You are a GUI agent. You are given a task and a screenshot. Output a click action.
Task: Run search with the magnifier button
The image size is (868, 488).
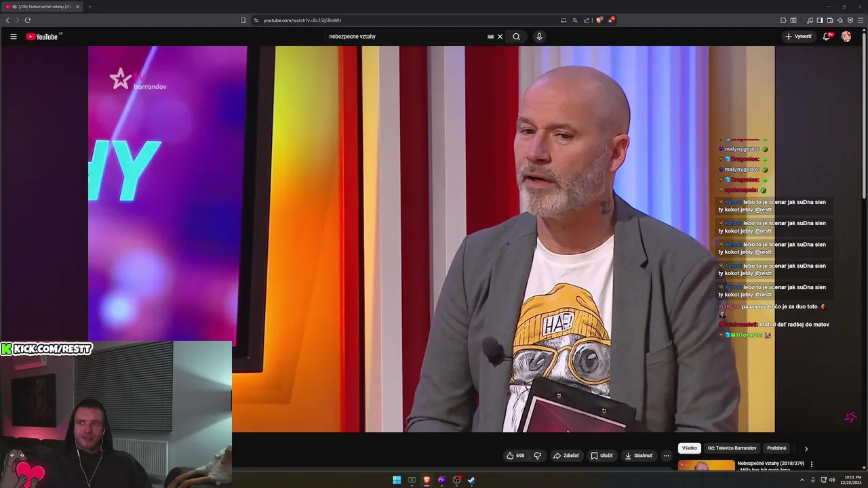click(x=516, y=37)
